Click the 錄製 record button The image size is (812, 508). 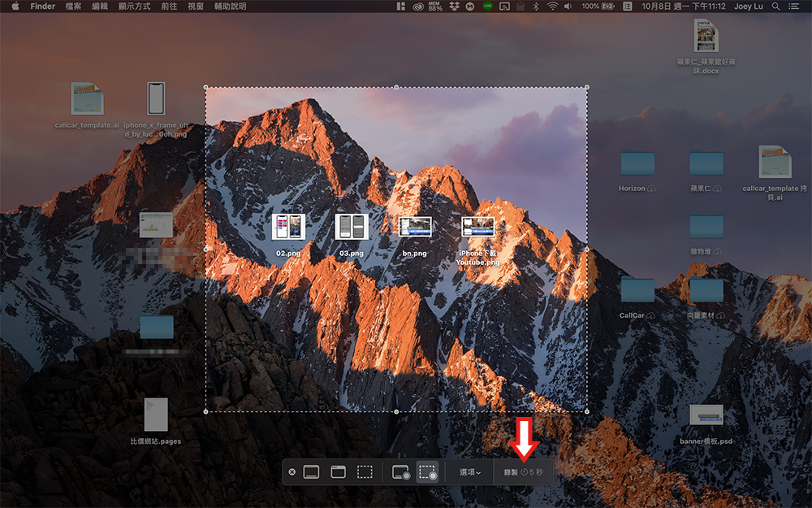click(523, 472)
